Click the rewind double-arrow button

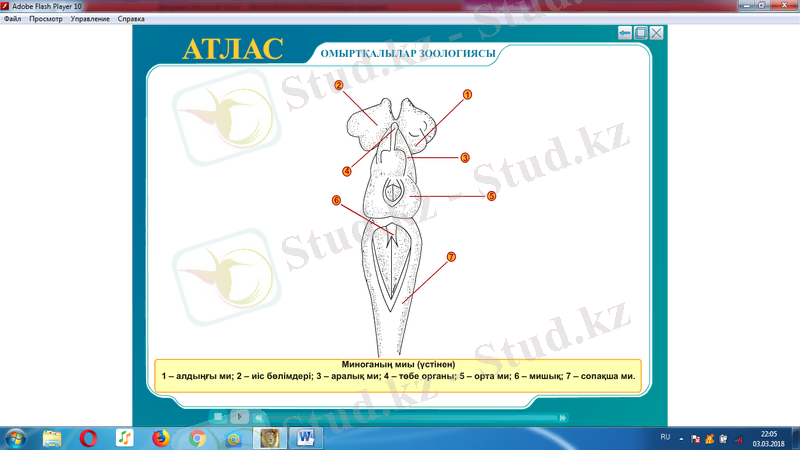(x=259, y=417)
